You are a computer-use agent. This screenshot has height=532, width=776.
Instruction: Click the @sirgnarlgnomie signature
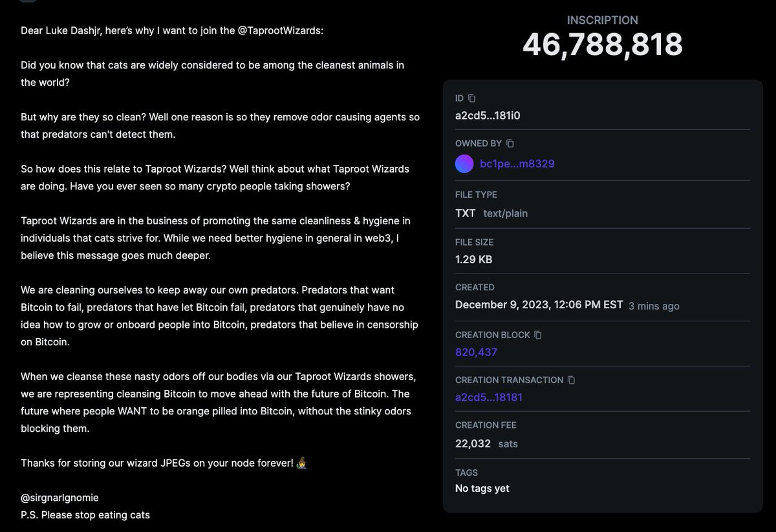[59, 497]
